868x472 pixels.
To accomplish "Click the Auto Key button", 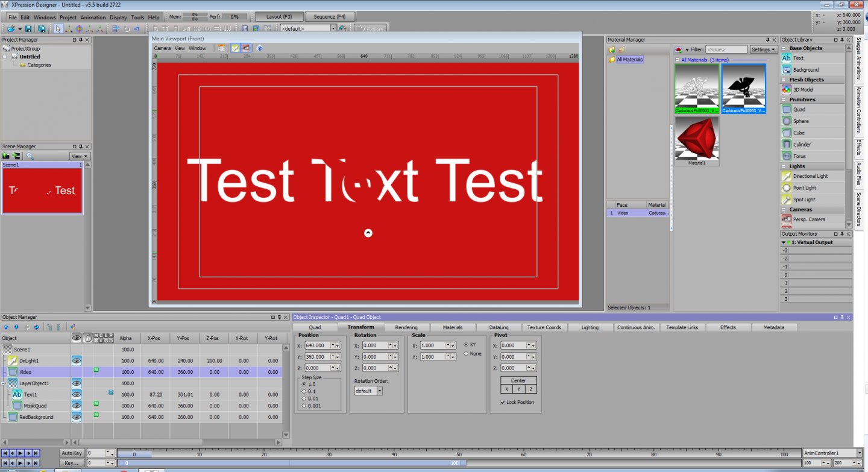I will [x=72, y=453].
